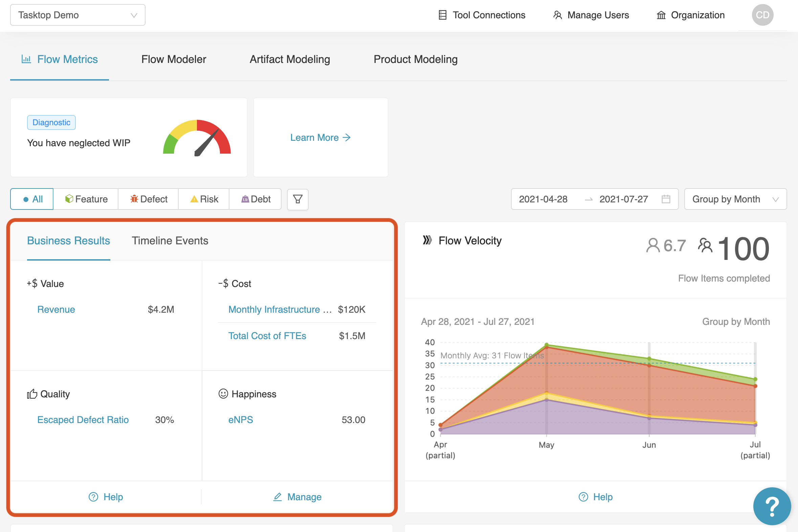Open the Organization page
798x532 pixels.
[x=690, y=15]
